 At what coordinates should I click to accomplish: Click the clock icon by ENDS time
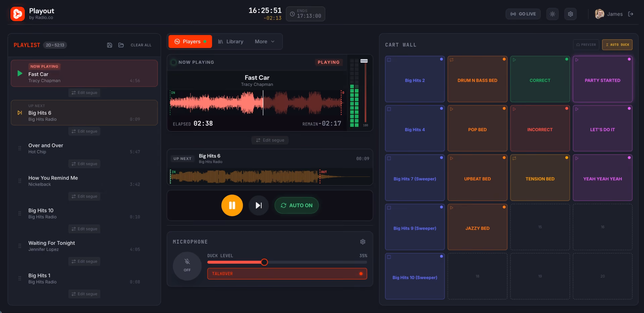click(x=292, y=14)
